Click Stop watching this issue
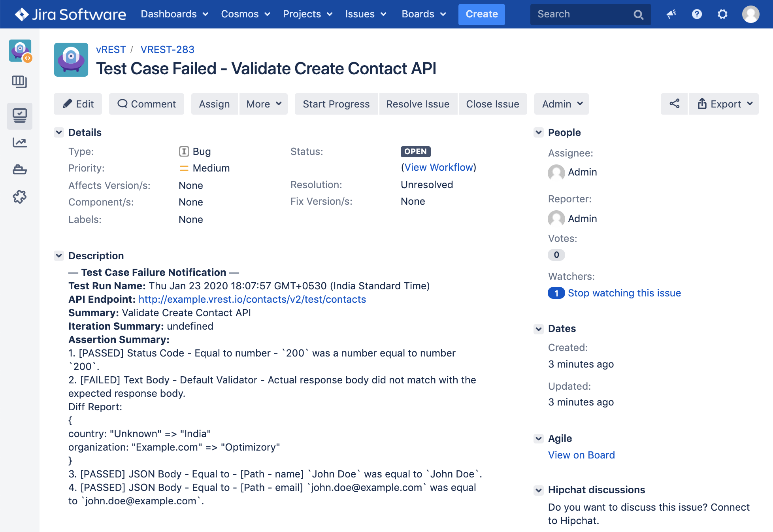Screen dimensions: 773x532 tap(624, 293)
